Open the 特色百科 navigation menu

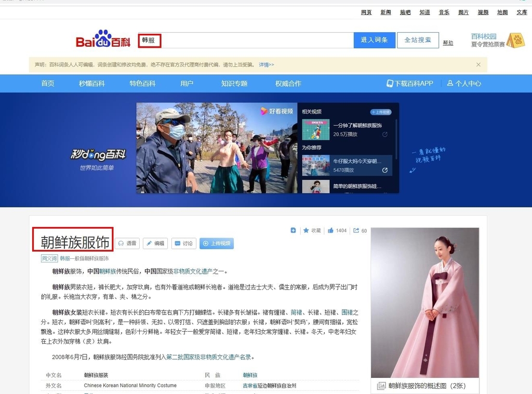click(x=142, y=84)
